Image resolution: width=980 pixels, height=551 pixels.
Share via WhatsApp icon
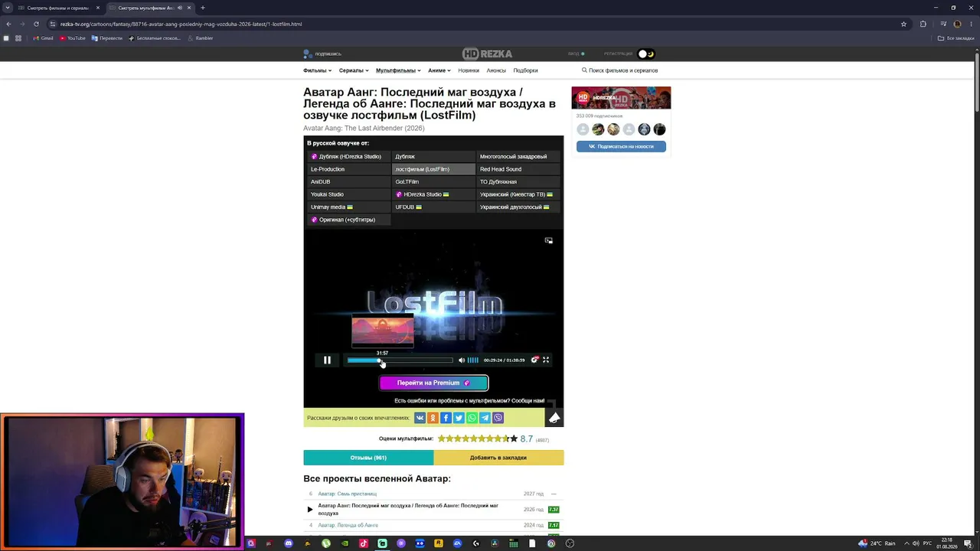472,418
